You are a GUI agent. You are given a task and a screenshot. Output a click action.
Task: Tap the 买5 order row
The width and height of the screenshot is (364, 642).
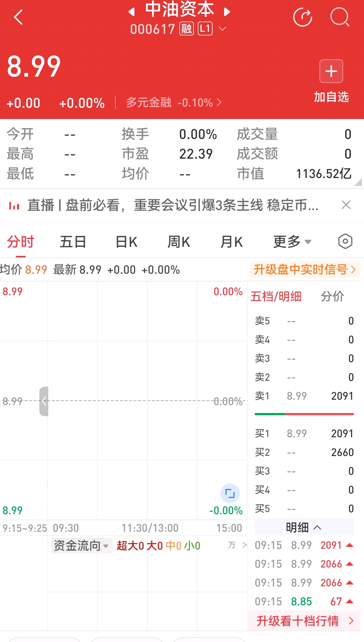(304, 508)
